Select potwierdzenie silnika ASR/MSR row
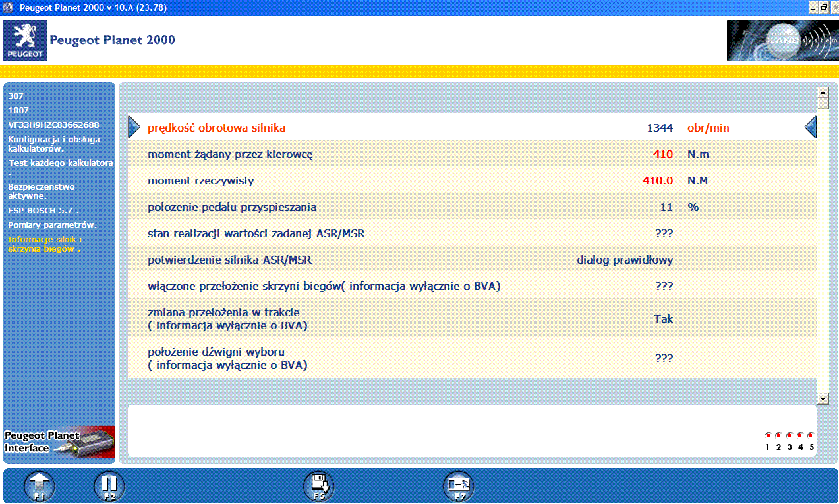Screen dimensions: 839x504 click(x=472, y=260)
